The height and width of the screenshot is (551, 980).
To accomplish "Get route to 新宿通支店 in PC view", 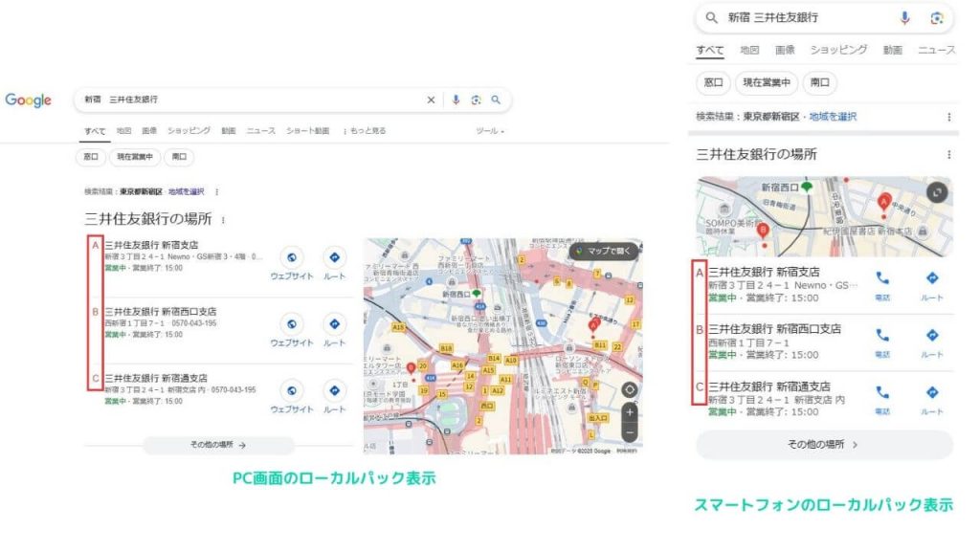I will click(334, 398).
